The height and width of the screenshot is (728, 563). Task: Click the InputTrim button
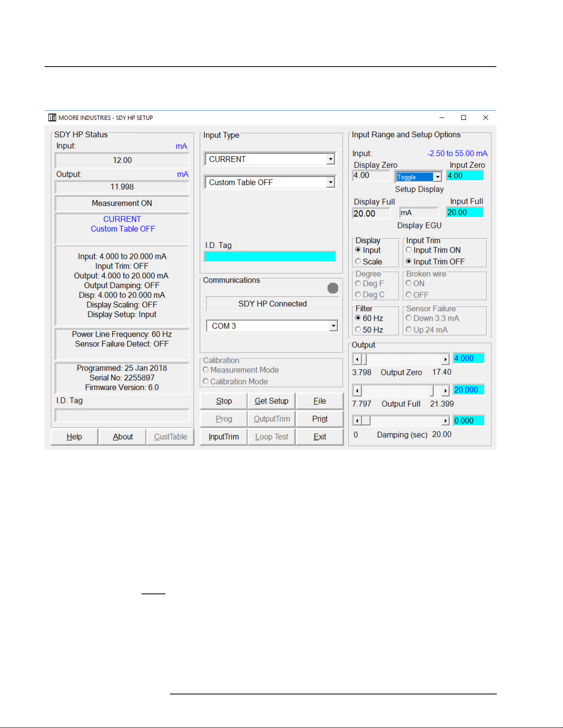(224, 437)
